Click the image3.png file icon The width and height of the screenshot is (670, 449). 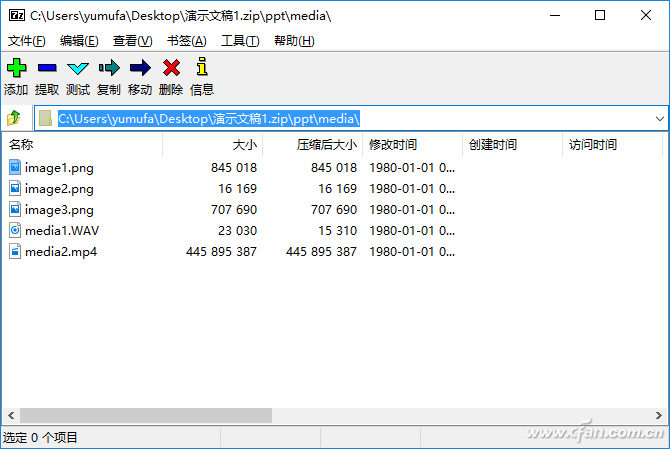[15, 209]
